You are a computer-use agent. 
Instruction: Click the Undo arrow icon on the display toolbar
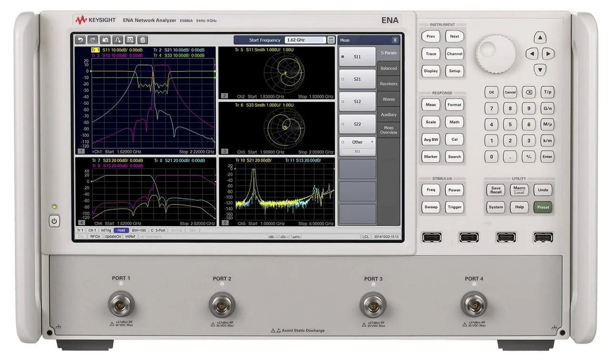(x=80, y=40)
